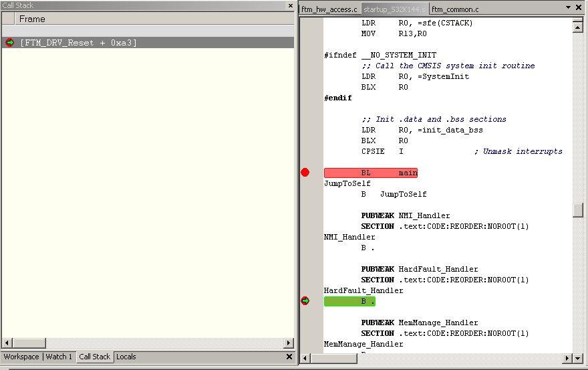The height and width of the screenshot is (370, 588).
Task: Click the 'MemManage_Handler' label line
Action: 363,344
